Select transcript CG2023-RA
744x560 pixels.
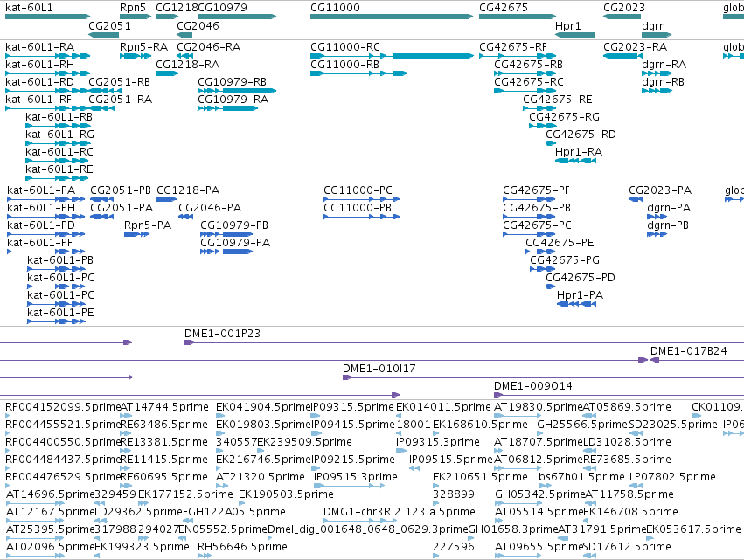pyautogui.click(x=622, y=56)
